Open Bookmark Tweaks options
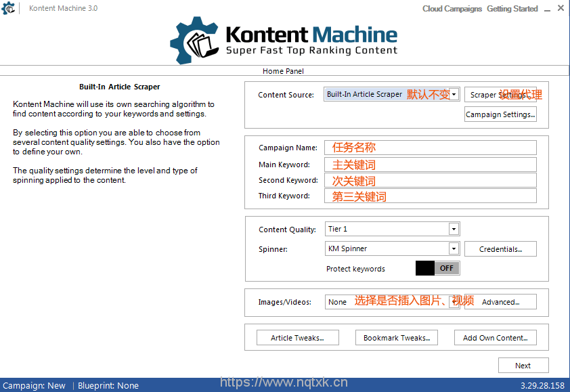Screen dimensions: 570x392 click(397, 338)
